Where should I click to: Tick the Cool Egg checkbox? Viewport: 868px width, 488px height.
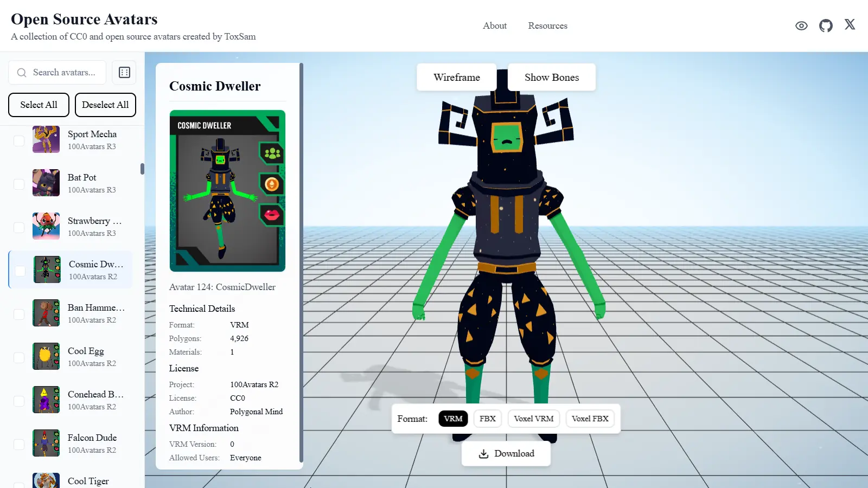19,357
